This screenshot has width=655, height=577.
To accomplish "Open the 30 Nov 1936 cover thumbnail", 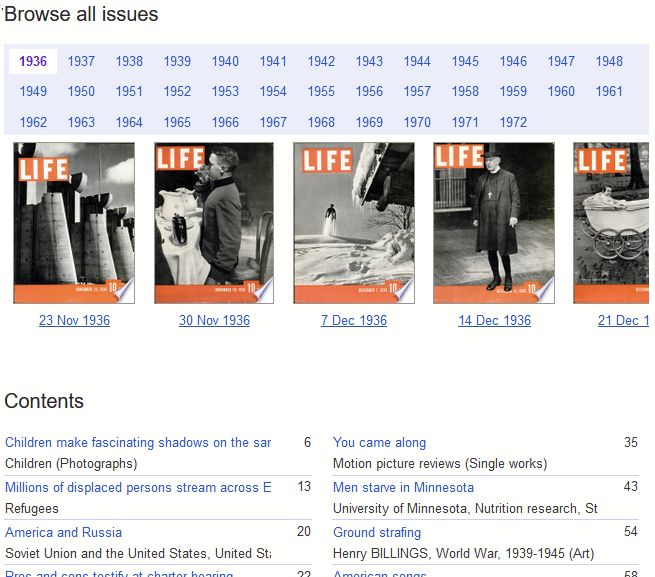I will tap(214, 223).
